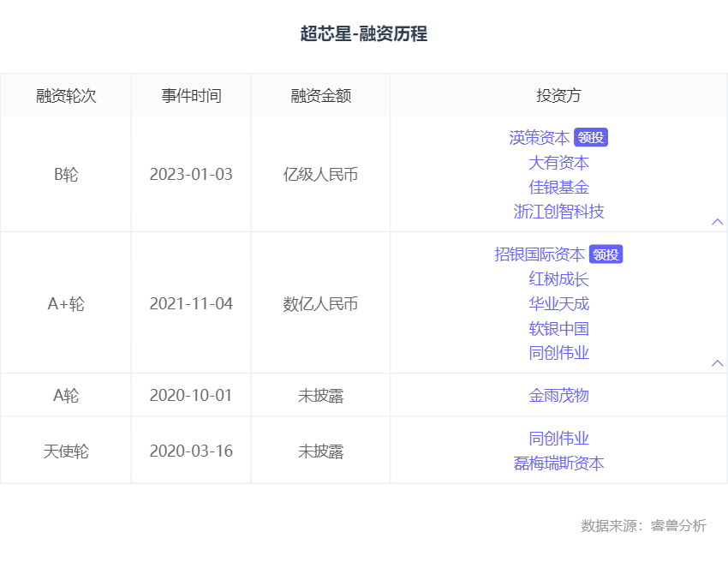Open investor link 金雨茂物

[x=558, y=396]
